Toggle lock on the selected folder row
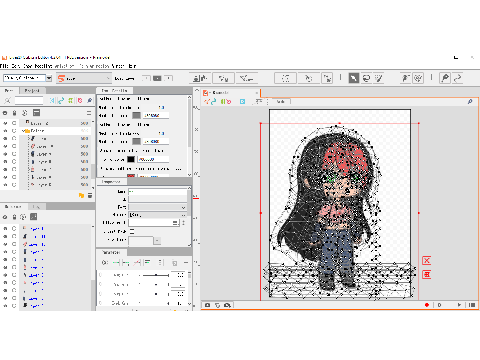This screenshot has height=360, width=480. coord(14,131)
